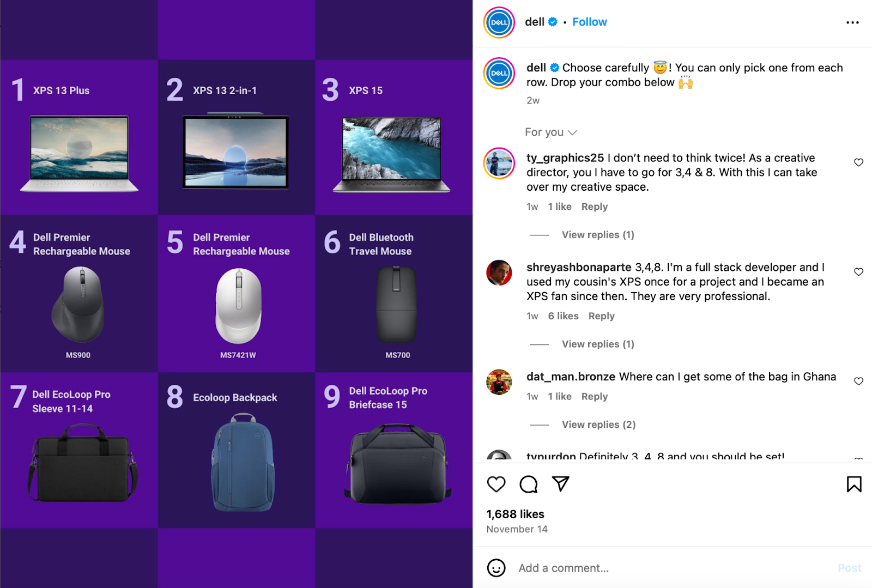Open shreyashbonaparte username link

[x=579, y=267]
